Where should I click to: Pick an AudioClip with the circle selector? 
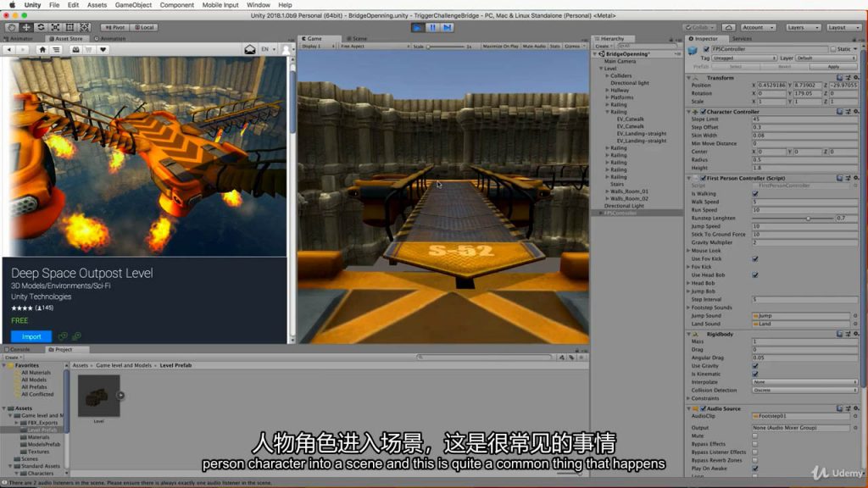pos(855,416)
